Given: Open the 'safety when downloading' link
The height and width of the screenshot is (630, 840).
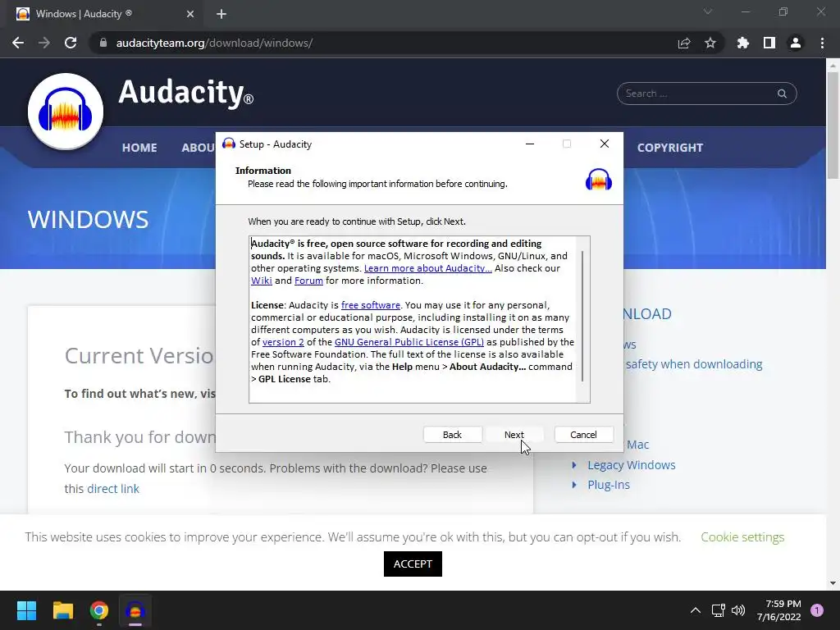Looking at the screenshot, I should pos(694,364).
